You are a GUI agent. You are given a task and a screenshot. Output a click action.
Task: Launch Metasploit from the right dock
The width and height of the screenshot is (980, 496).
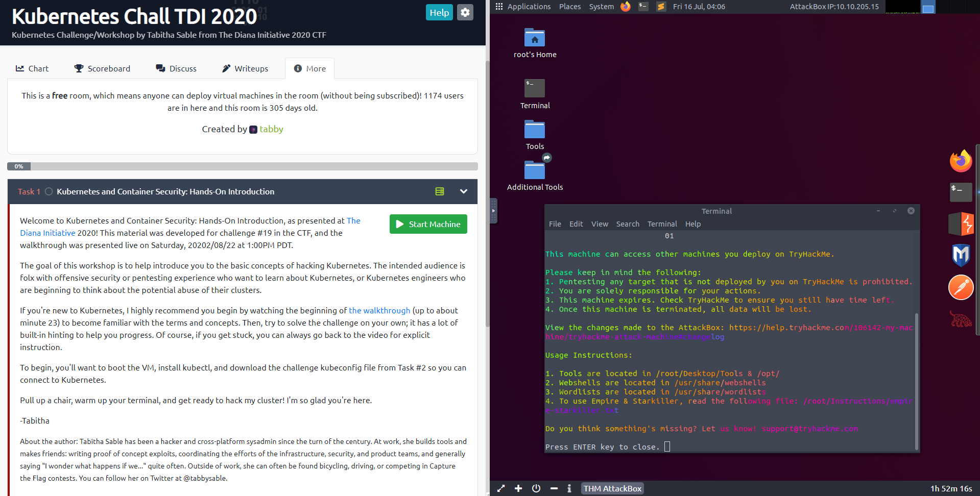point(961,255)
